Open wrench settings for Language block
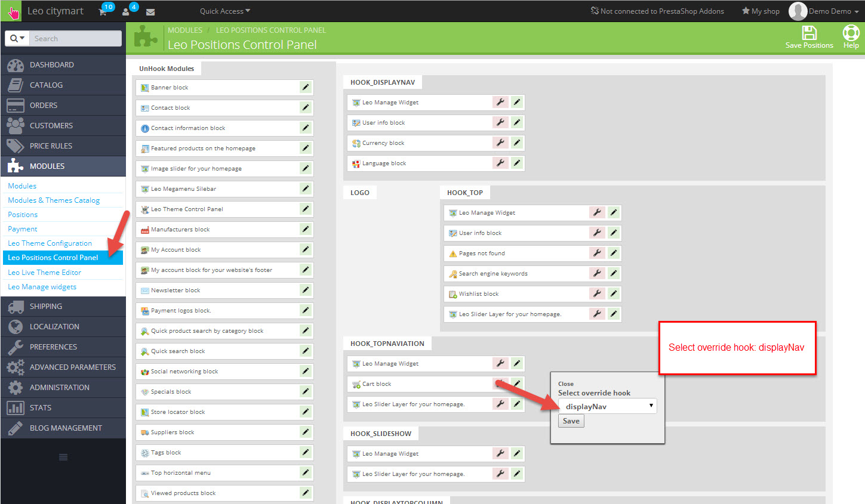This screenshot has width=865, height=504. tap(500, 163)
